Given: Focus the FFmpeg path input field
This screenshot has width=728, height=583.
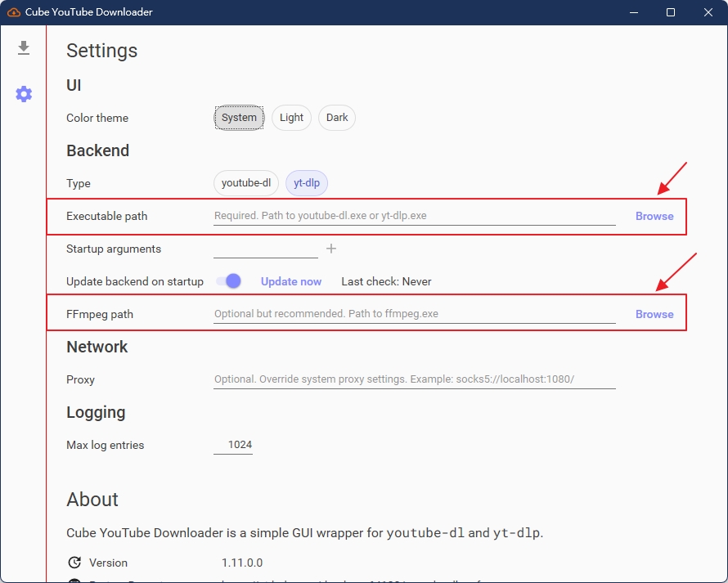Looking at the screenshot, I should coord(415,314).
